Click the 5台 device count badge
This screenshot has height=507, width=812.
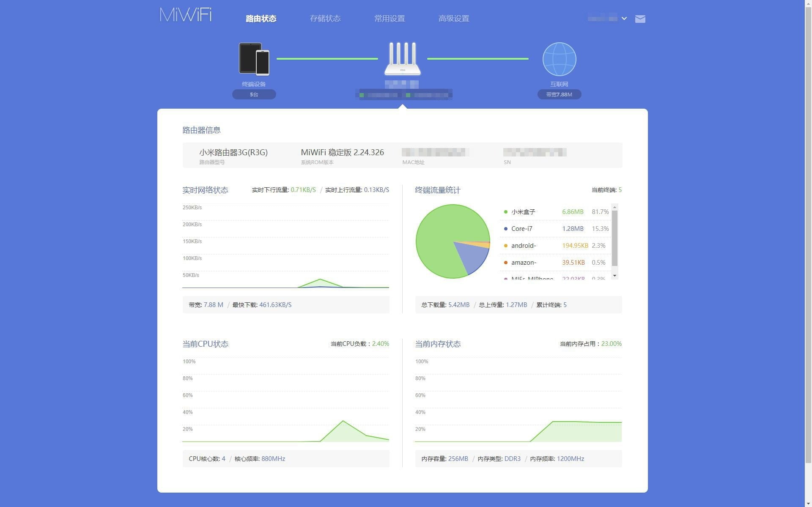click(254, 94)
